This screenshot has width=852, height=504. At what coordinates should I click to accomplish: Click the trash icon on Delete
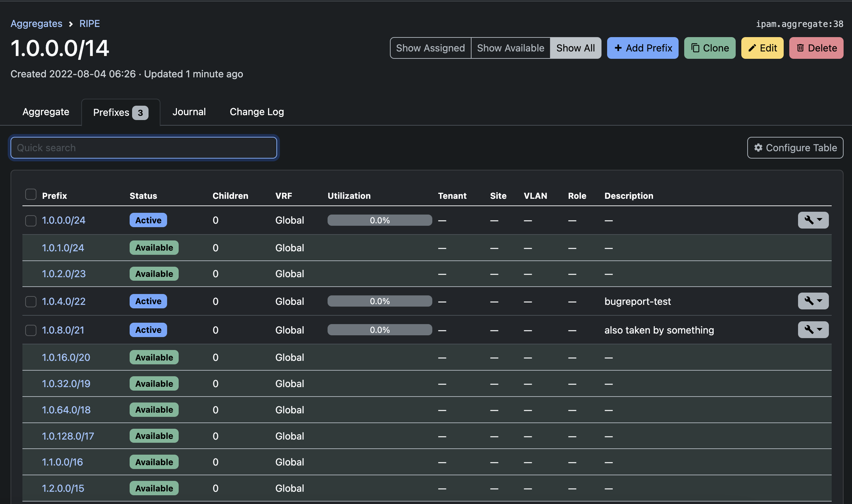click(x=801, y=48)
